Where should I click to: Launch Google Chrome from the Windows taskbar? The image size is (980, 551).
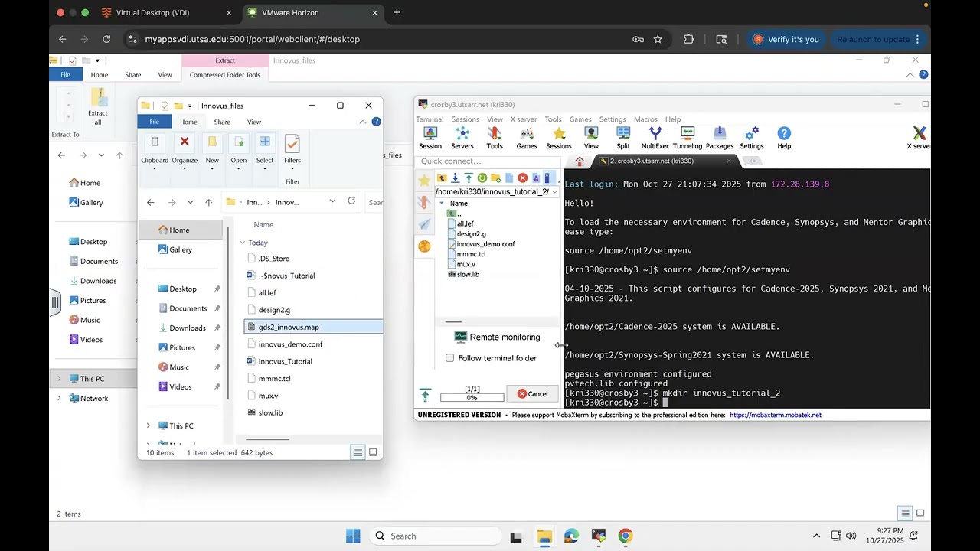coord(626,536)
